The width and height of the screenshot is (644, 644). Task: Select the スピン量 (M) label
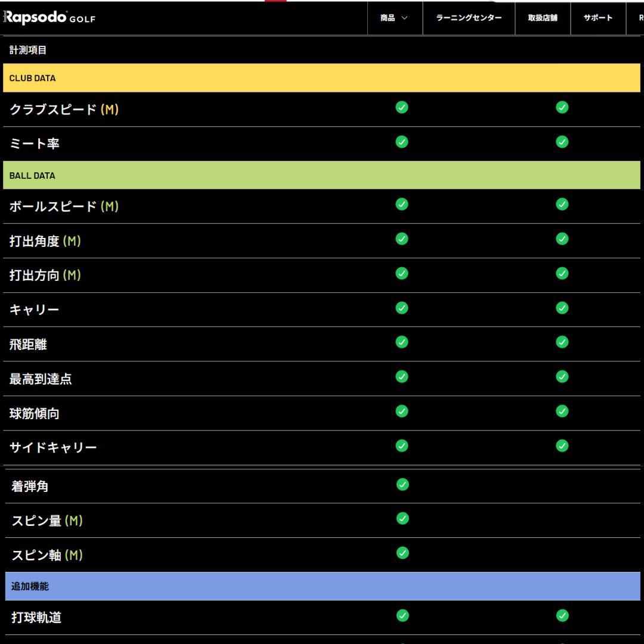(47, 521)
